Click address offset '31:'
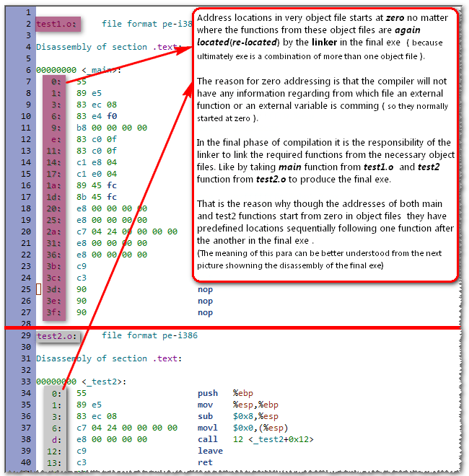The width and height of the screenshot is (469, 476). pyautogui.click(x=54, y=243)
